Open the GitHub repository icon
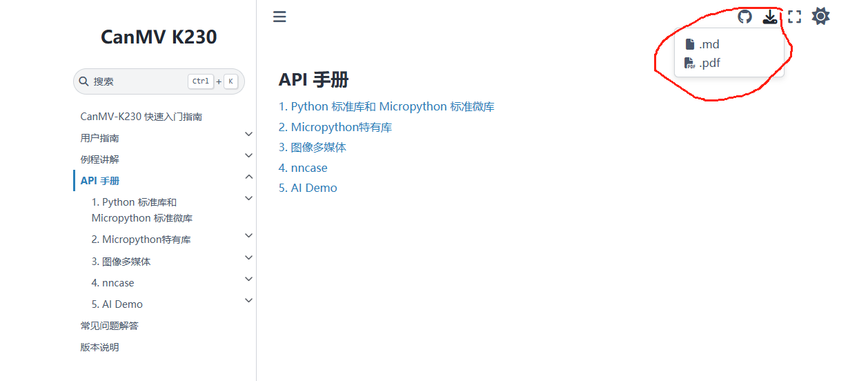868x381 pixels. point(744,17)
